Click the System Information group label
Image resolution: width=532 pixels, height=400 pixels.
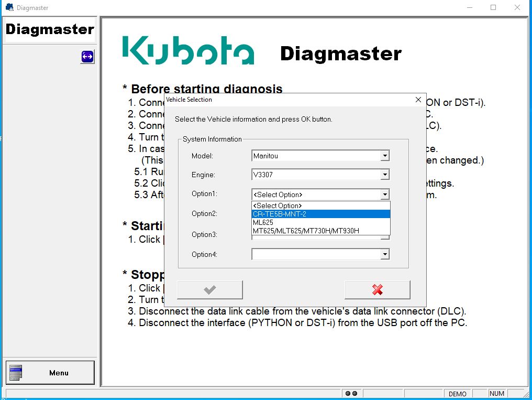tap(212, 139)
